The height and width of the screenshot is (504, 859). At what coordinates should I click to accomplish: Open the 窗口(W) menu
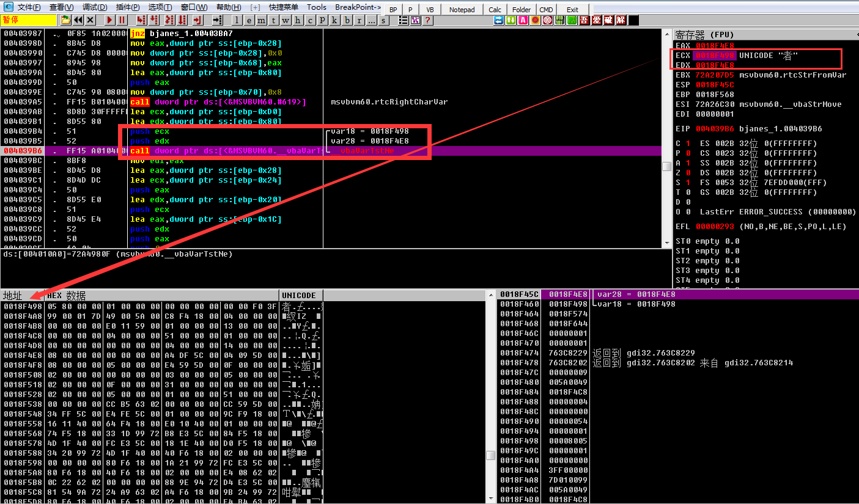pyautogui.click(x=194, y=7)
